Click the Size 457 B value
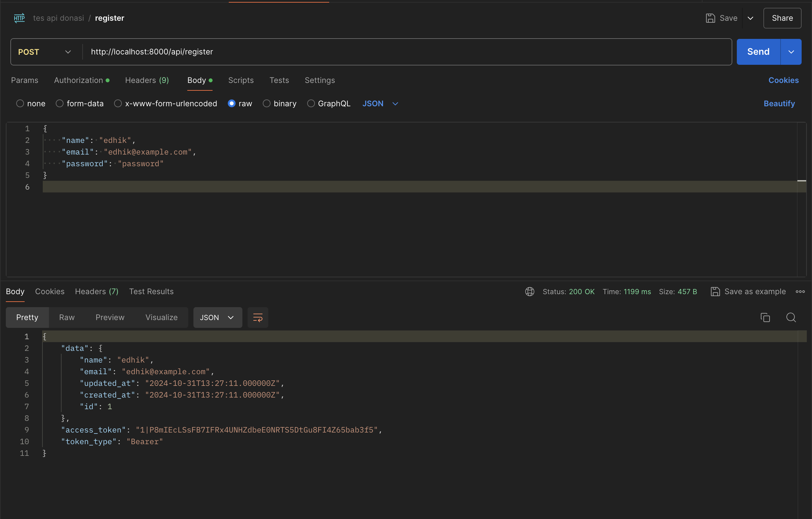Image resolution: width=812 pixels, height=519 pixels. [687, 291]
